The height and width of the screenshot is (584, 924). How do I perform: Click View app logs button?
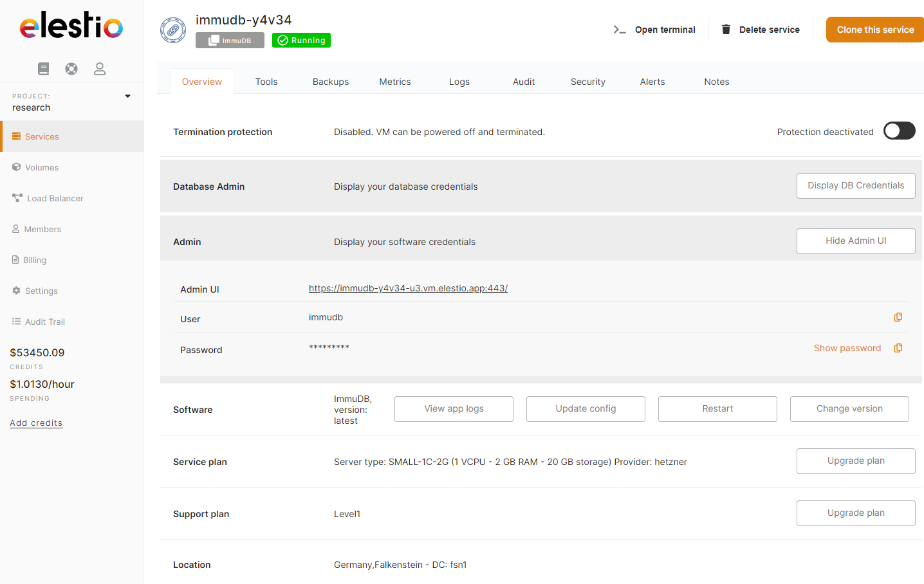pyautogui.click(x=454, y=409)
